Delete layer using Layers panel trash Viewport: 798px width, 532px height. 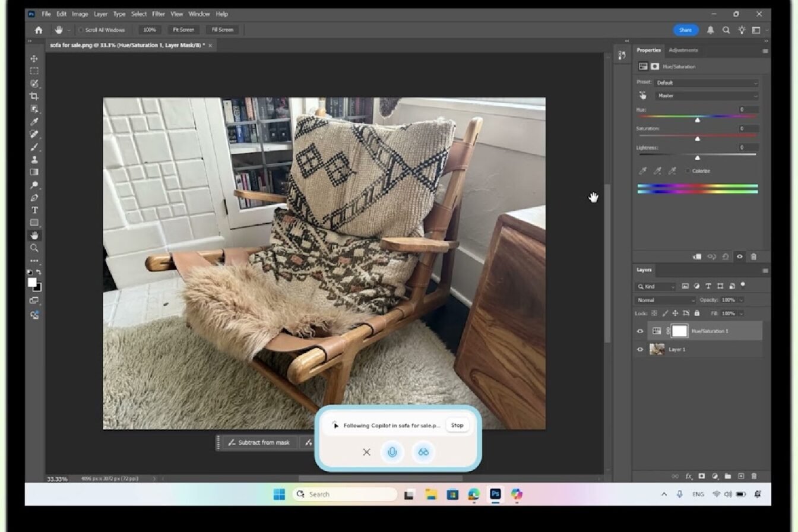click(x=754, y=476)
